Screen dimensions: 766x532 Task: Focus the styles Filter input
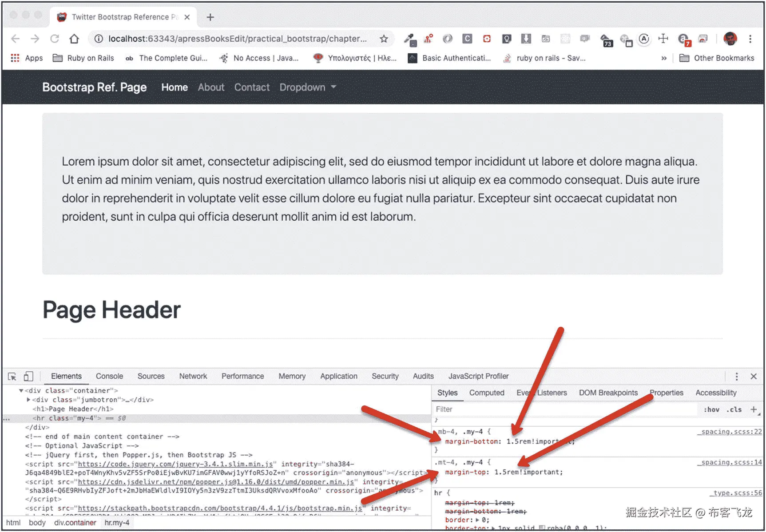[x=564, y=409]
